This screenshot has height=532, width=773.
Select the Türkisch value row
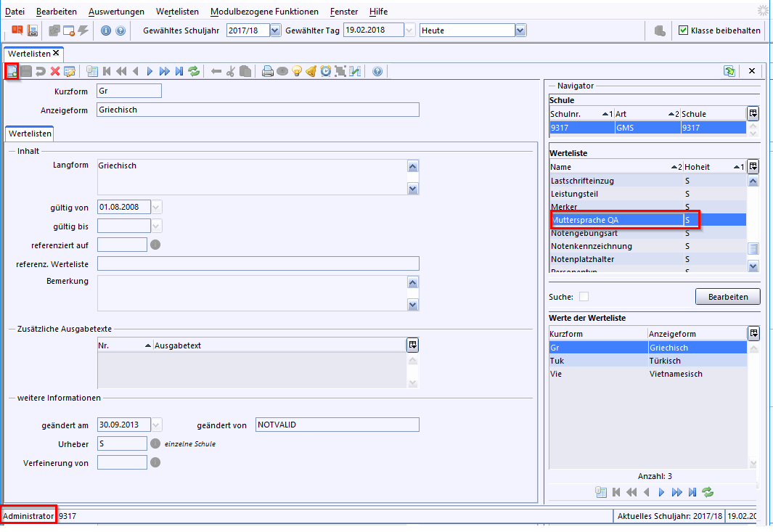click(x=647, y=361)
